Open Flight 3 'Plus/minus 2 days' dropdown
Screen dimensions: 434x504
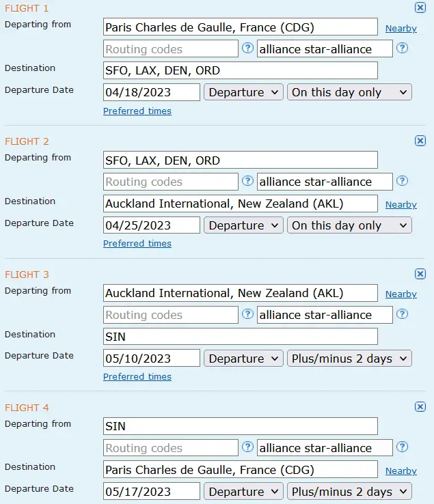(349, 359)
